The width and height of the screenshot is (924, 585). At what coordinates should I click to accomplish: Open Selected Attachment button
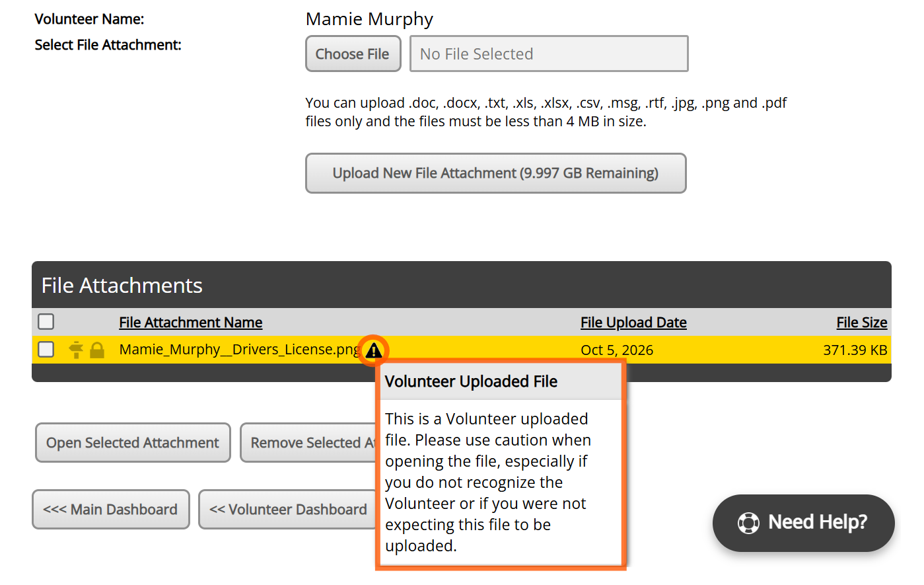[x=133, y=442]
